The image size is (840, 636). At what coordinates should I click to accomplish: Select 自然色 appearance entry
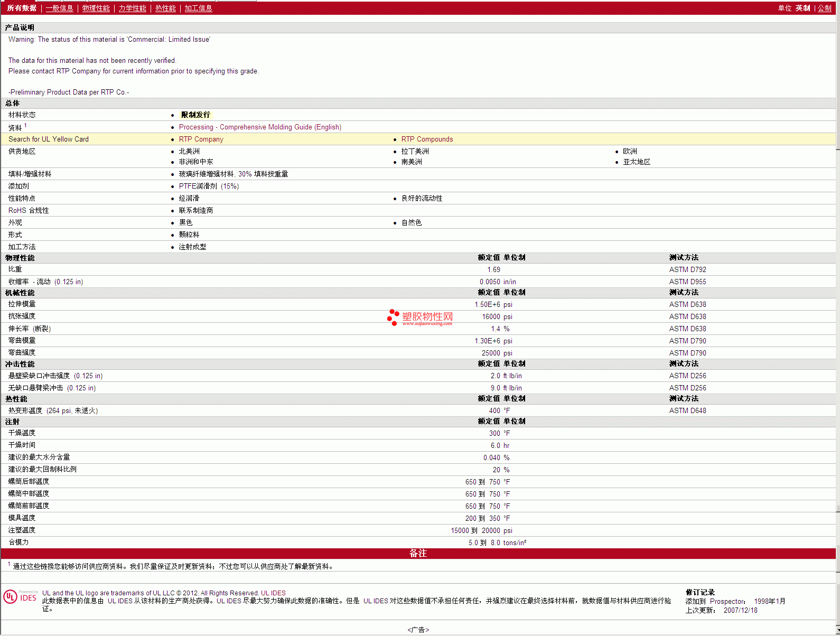pos(411,223)
